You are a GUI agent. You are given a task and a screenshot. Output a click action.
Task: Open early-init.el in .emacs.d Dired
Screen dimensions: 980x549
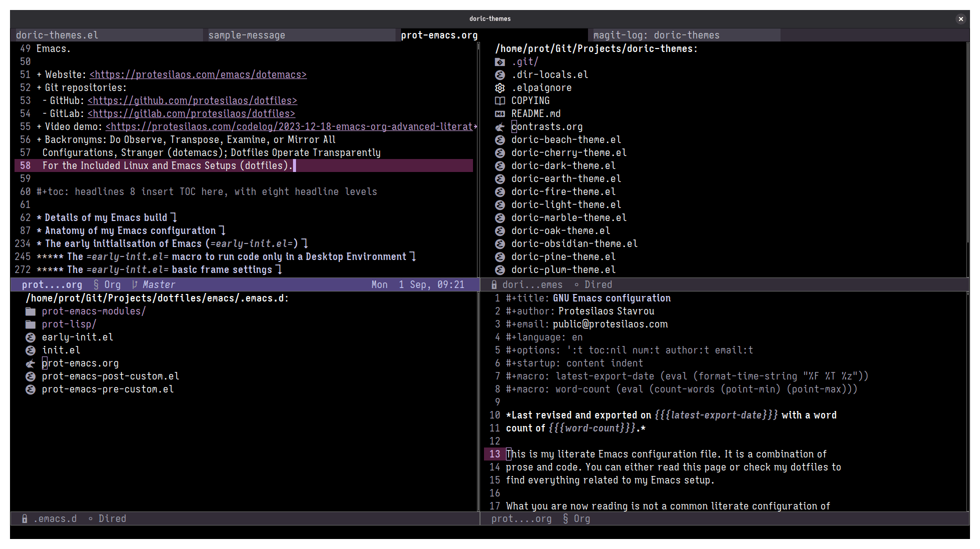(77, 337)
